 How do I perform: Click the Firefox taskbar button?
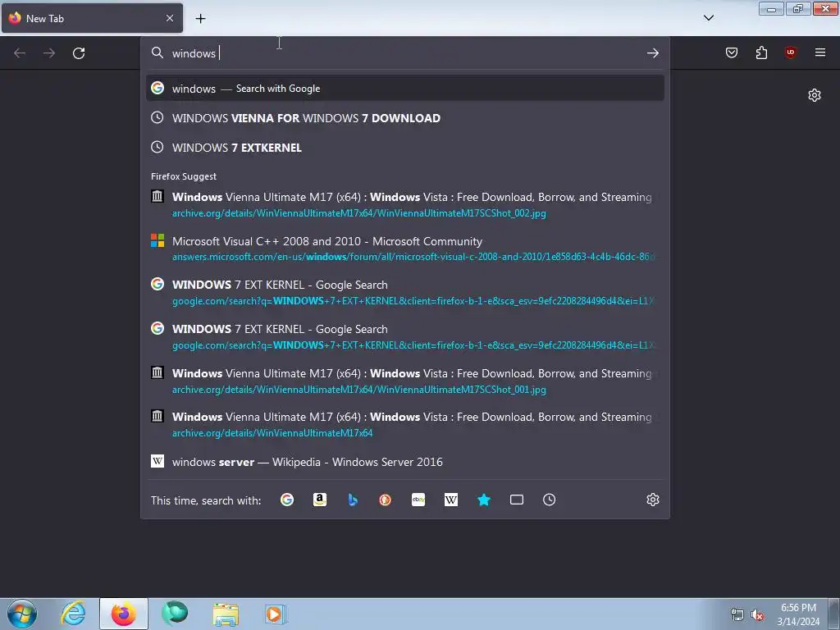click(124, 614)
